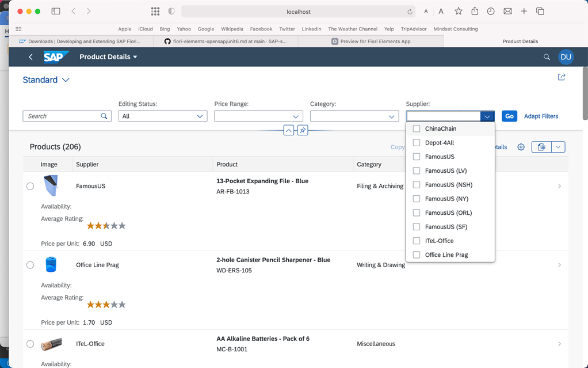Click the SAP logo
Screen dimensions: 588x368
[x=56, y=56]
